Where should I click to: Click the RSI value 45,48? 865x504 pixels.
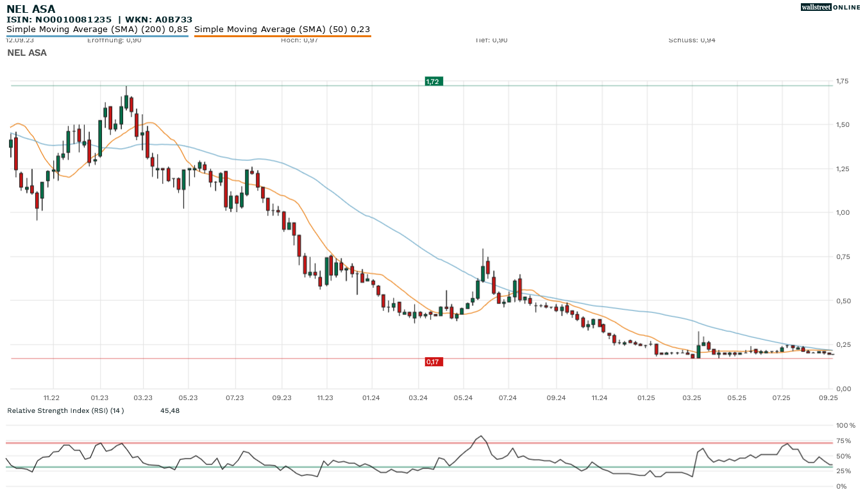tap(170, 410)
